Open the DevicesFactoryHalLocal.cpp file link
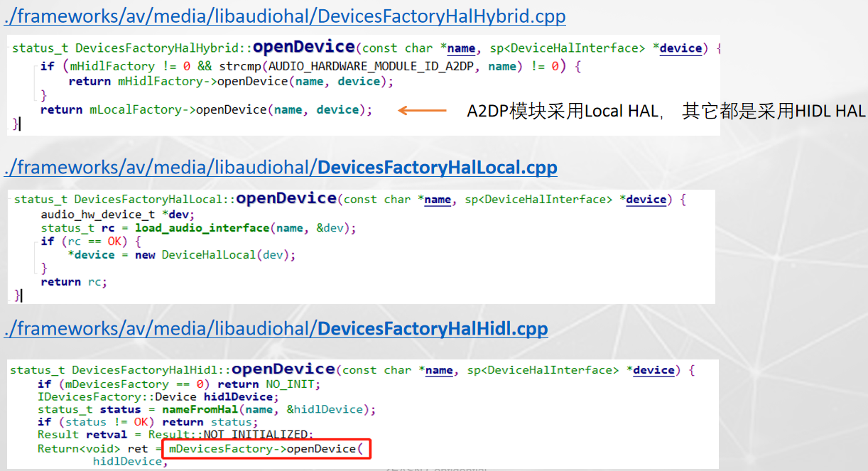The image size is (868, 471). (x=281, y=168)
